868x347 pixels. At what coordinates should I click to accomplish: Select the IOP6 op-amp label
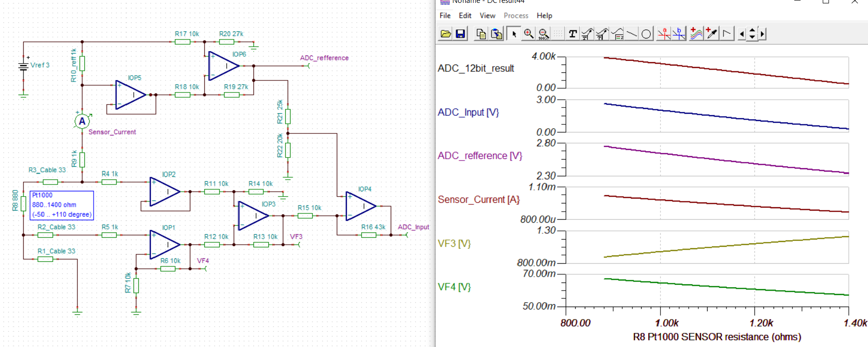239,54
